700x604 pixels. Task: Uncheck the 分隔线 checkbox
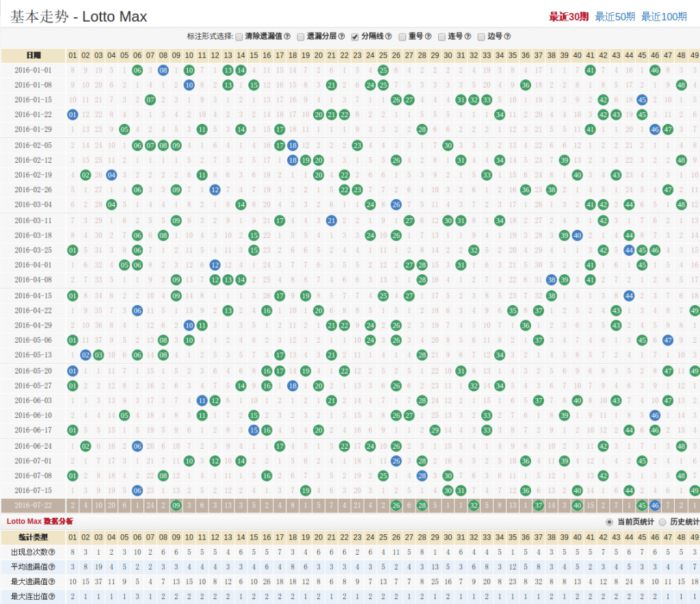[355, 37]
